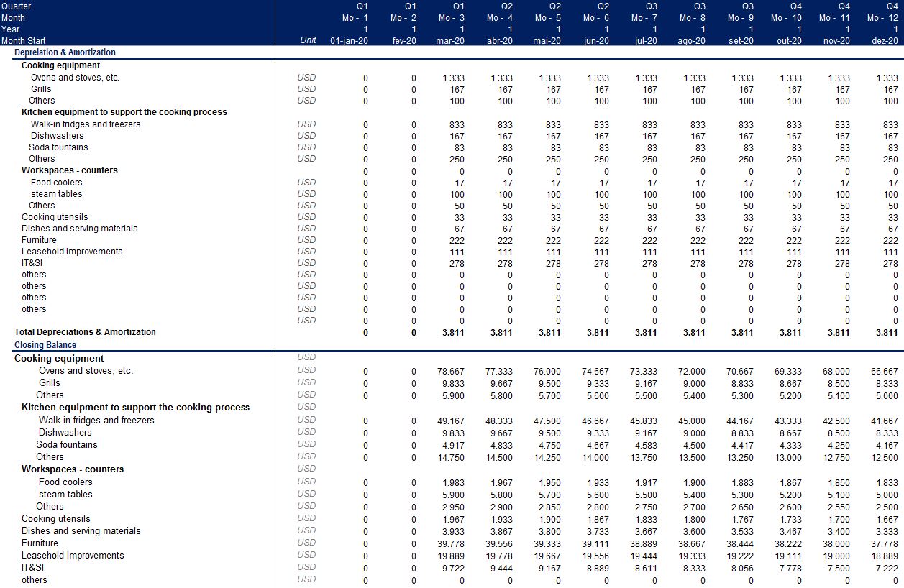The image size is (904, 588).
Task: Click the 4.500 Soda fountains closing cell
Action: click(694, 445)
